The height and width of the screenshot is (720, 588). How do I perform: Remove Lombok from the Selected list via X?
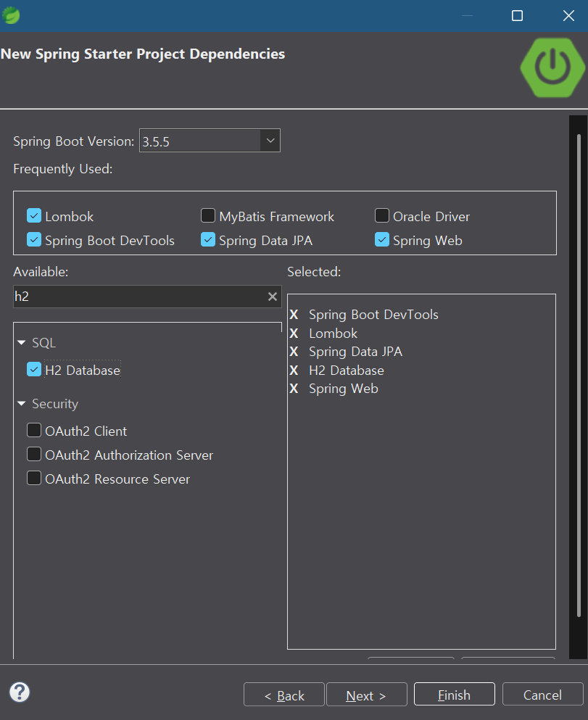coord(294,334)
